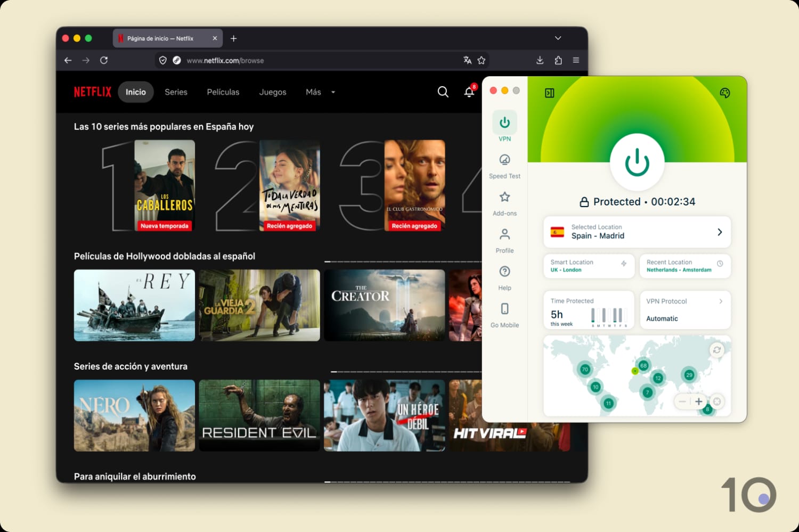Click Netflix search magnifier icon
799x532 pixels.
(443, 92)
